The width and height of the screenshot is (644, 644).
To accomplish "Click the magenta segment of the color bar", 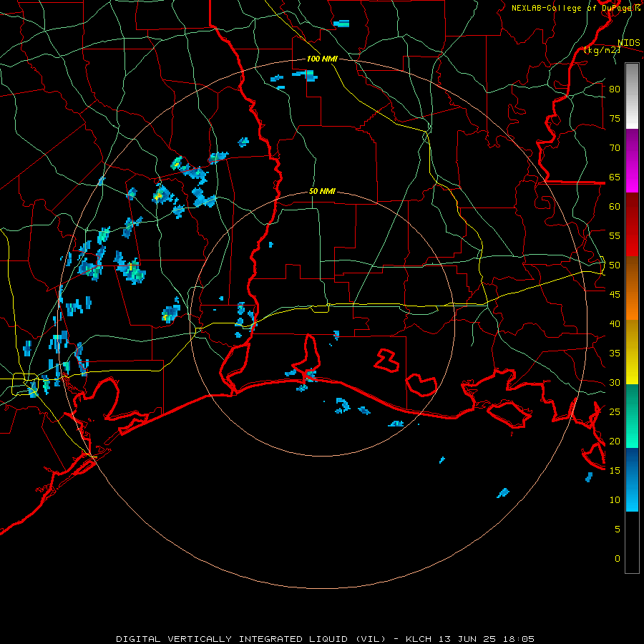I will [632, 161].
